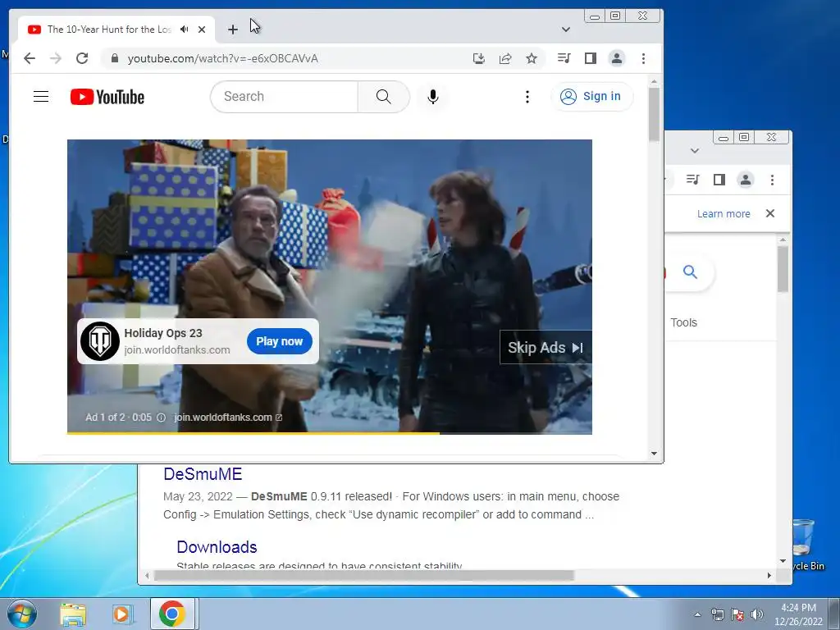The height and width of the screenshot is (630, 840).
Task: Go back with browser back arrow
Action: point(30,58)
